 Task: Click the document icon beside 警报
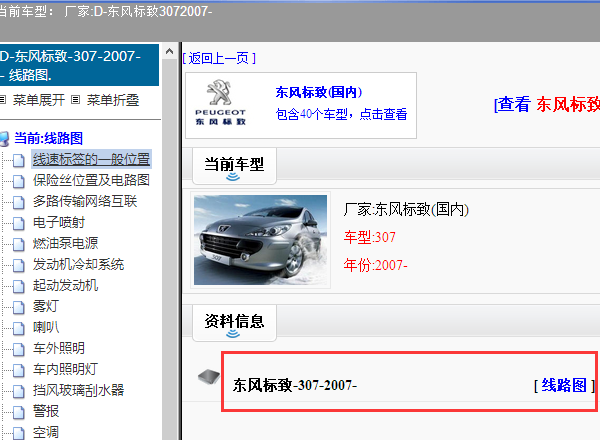point(18,413)
